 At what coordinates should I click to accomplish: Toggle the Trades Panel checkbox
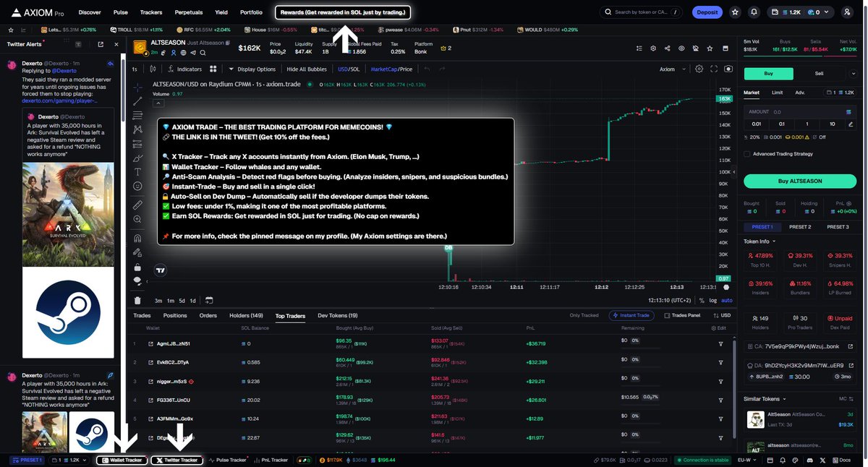[681, 315]
